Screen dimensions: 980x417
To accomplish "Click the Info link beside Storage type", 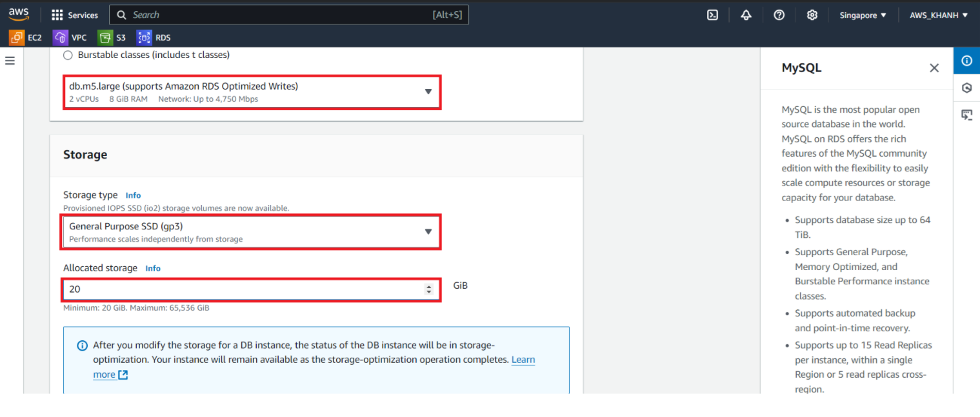I will 133,195.
